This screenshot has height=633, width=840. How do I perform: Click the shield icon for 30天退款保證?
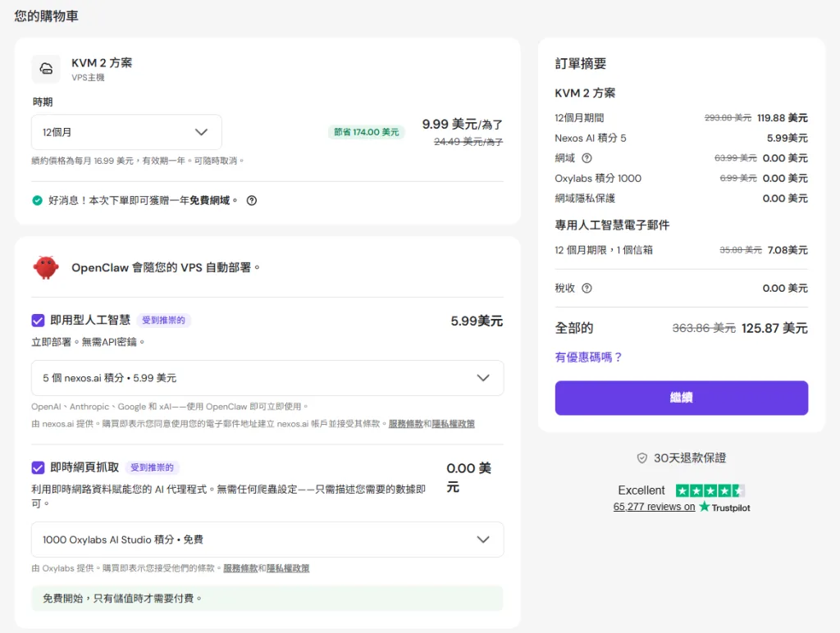coord(642,458)
